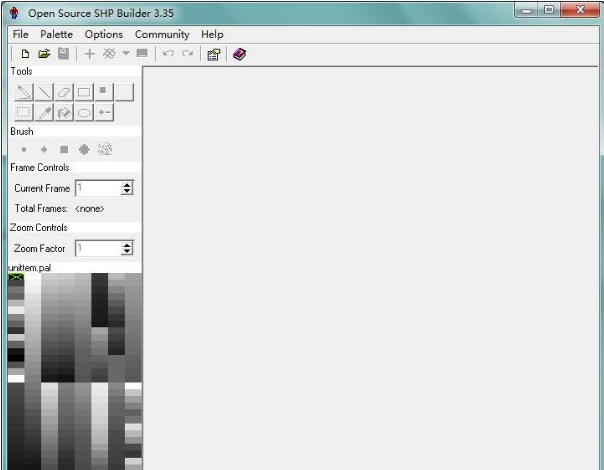This screenshot has height=470, width=604.
Task: Click the plus insert frame icon
Action: tap(89, 54)
